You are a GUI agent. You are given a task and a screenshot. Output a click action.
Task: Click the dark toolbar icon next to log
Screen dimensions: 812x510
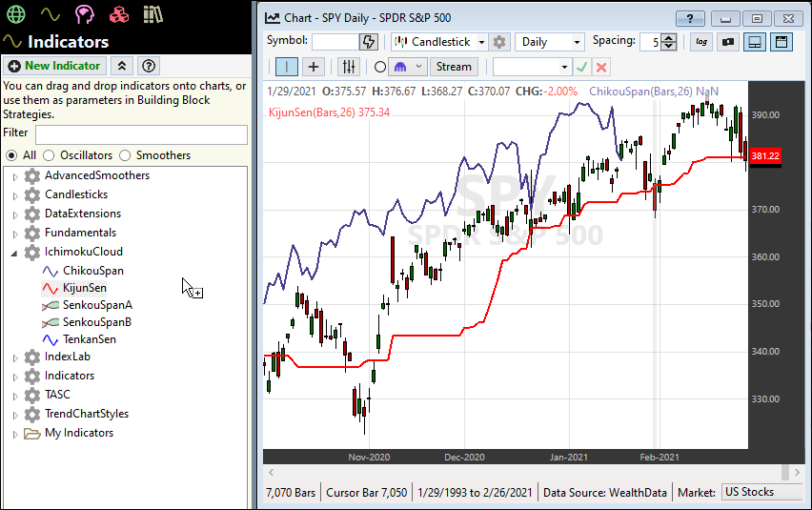pyautogui.click(x=728, y=42)
